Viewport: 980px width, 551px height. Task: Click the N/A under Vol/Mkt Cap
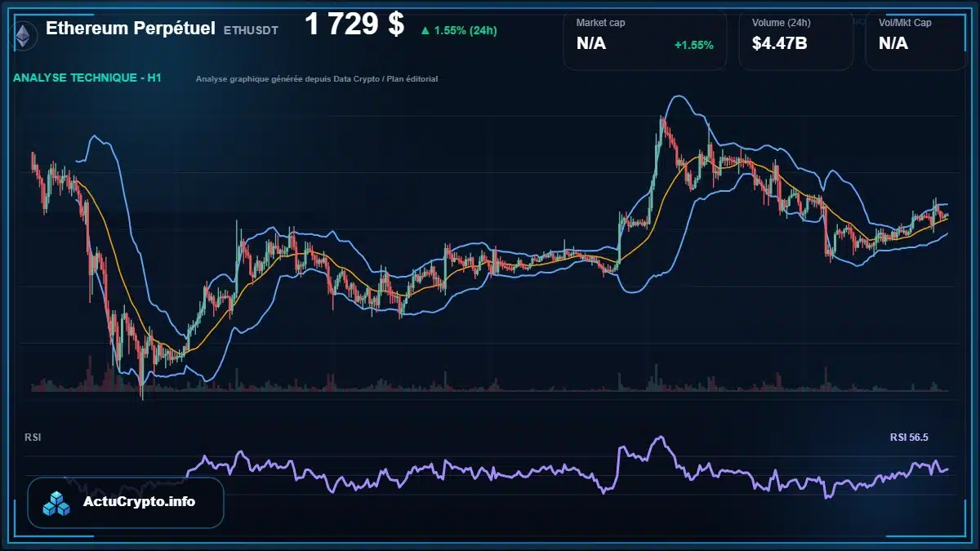[x=893, y=43]
